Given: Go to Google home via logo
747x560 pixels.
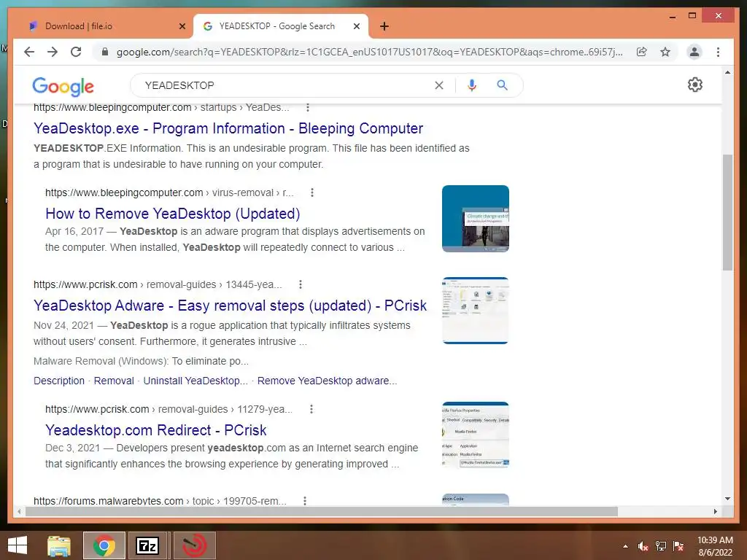Looking at the screenshot, I should 63,86.
